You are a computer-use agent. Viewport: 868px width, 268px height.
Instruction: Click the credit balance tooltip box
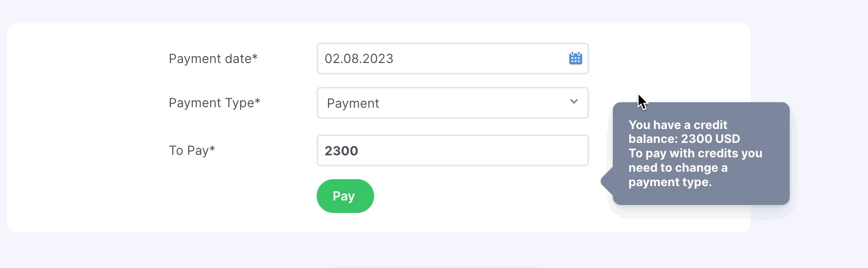pyautogui.click(x=701, y=153)
